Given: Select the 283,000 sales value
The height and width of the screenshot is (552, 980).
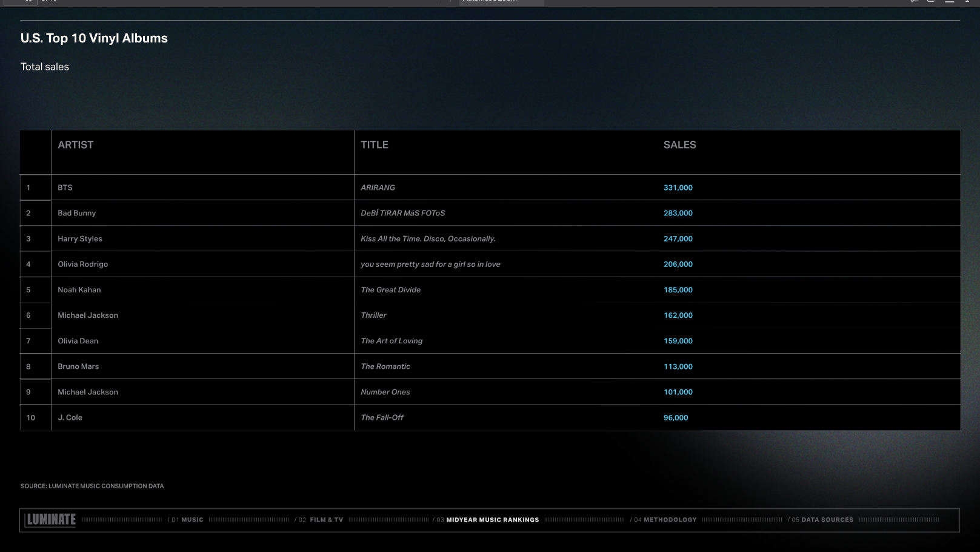Looking at the screenshot, I should point(678,213).
